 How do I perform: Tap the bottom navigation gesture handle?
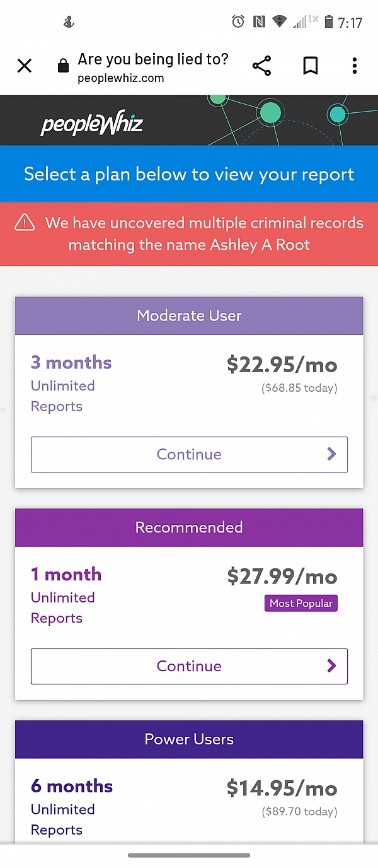pyautogui.click(x=189, y=855)
